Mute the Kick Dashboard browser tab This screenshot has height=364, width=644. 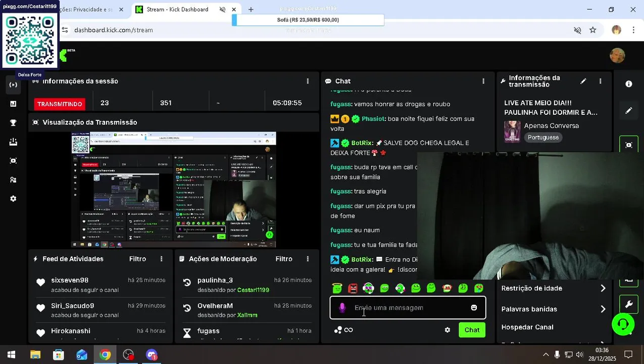222,10
